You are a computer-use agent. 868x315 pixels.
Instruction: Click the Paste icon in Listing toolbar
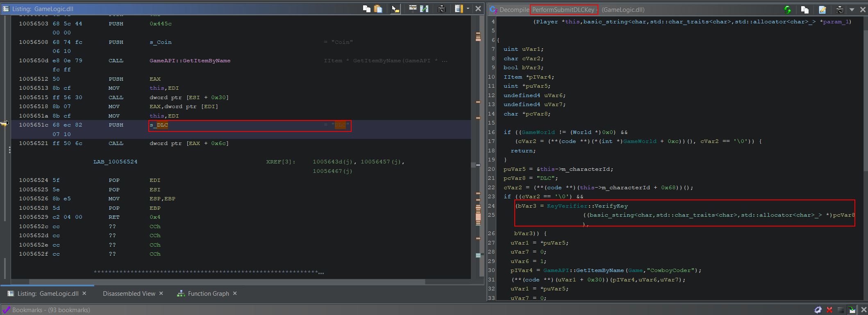378,9
